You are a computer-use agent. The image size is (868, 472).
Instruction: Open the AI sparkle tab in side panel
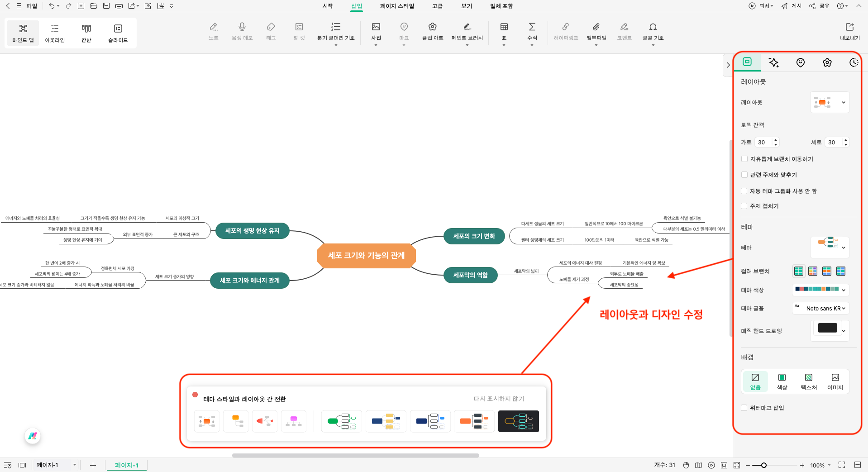pos(773,62)
